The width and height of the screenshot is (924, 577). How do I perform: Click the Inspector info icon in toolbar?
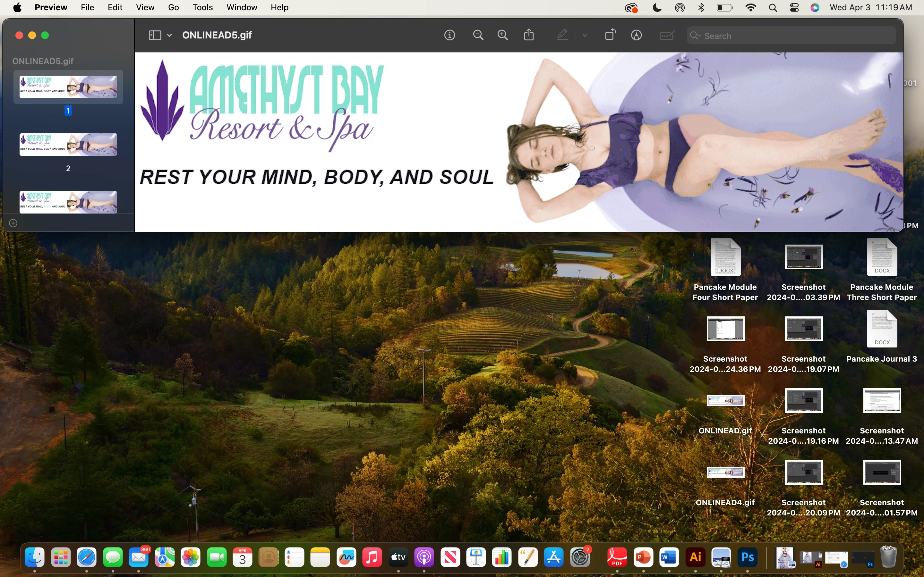[449, 36]
